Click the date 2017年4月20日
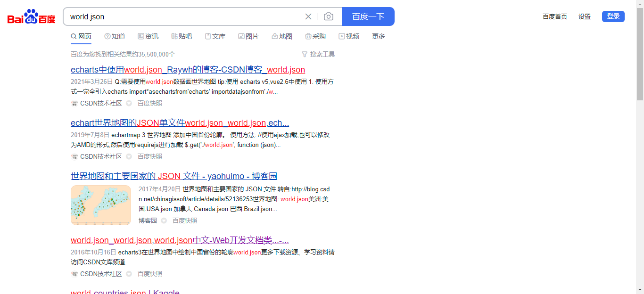The width and height of the screenshot is (644, 294). click(x=160, y=189)
